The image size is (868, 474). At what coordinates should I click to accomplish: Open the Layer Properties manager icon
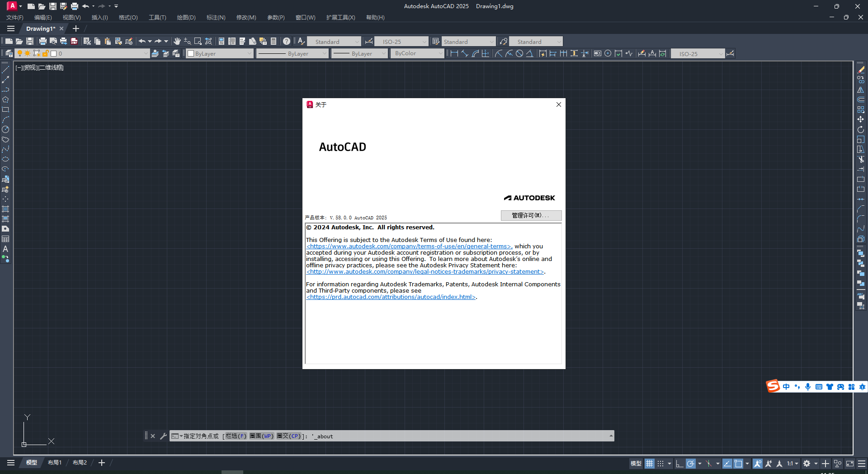[9, 53]
